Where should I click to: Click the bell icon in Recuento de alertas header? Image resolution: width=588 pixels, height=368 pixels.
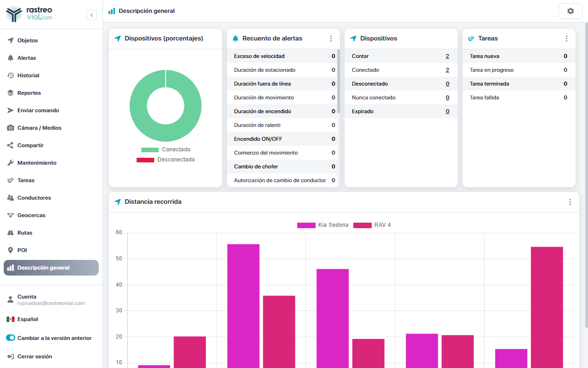coord(236,39)
